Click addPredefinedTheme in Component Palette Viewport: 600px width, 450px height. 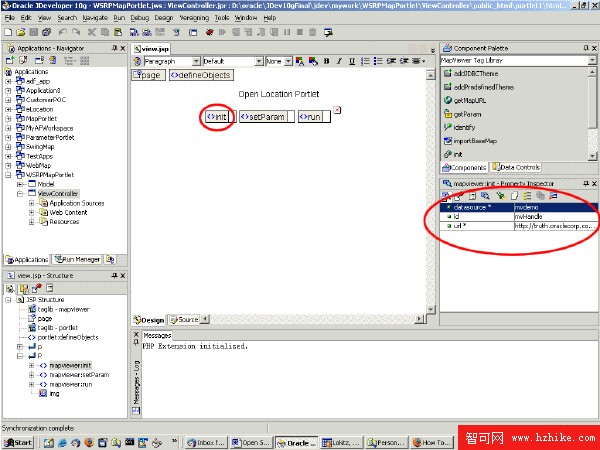coord(479,87)
